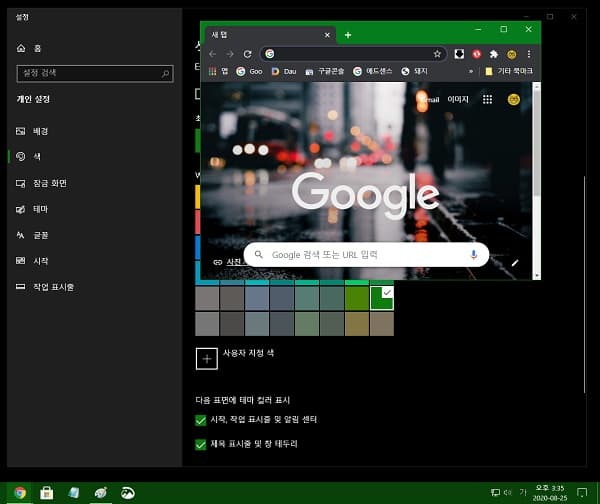Open the 글꼴 settings page
This screenshot has width=600, height=504.
32,235
